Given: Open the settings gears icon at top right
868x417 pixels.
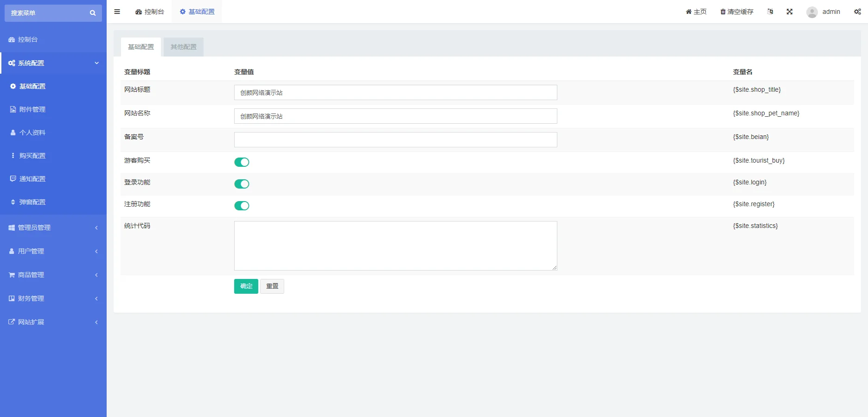Looking at the screenshot, I should [857, 12].
